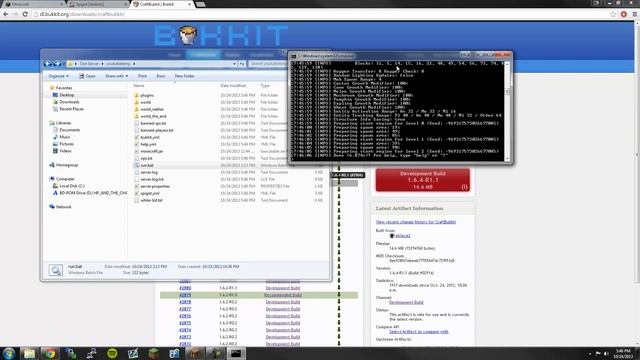Click the Open toolbar button

coord(87,76)
